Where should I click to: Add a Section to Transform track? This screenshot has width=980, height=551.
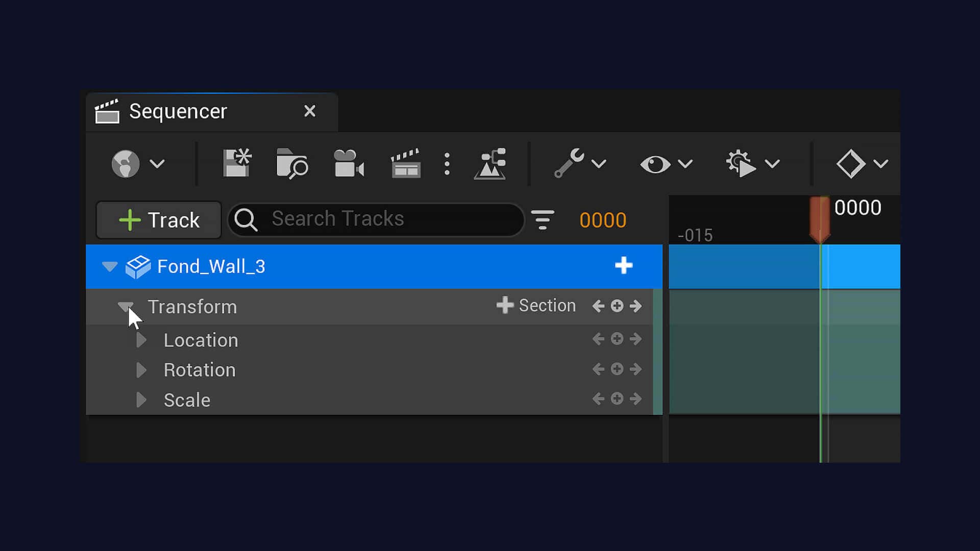(535, 306)
